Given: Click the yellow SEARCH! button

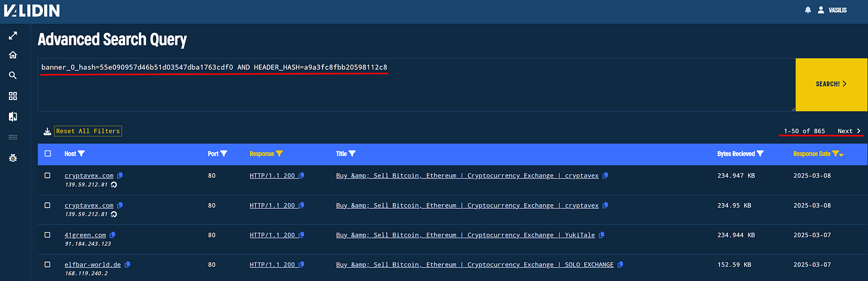Looking at the screenshot, I should pos(831,84).
